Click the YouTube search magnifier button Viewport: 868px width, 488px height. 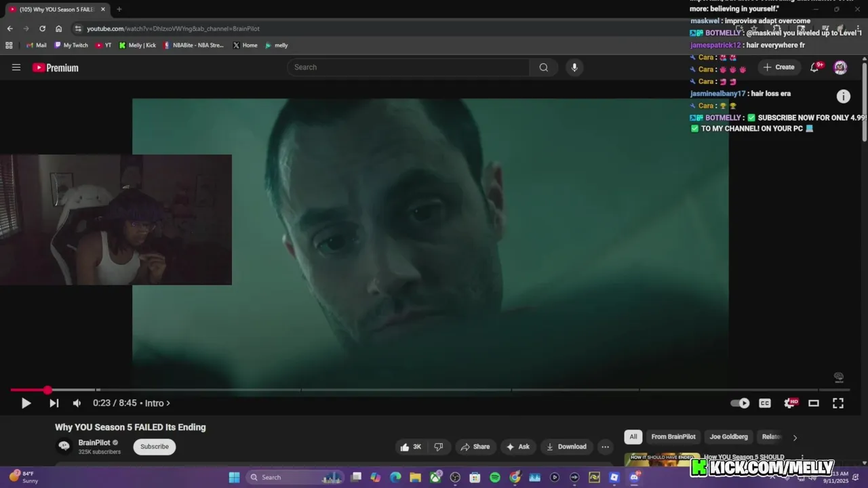543,67
